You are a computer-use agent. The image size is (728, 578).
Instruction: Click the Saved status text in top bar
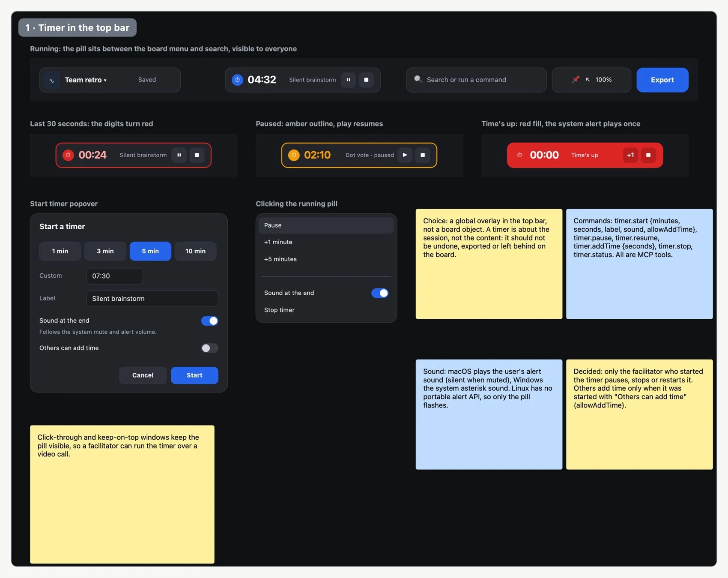tap(147, 80)
